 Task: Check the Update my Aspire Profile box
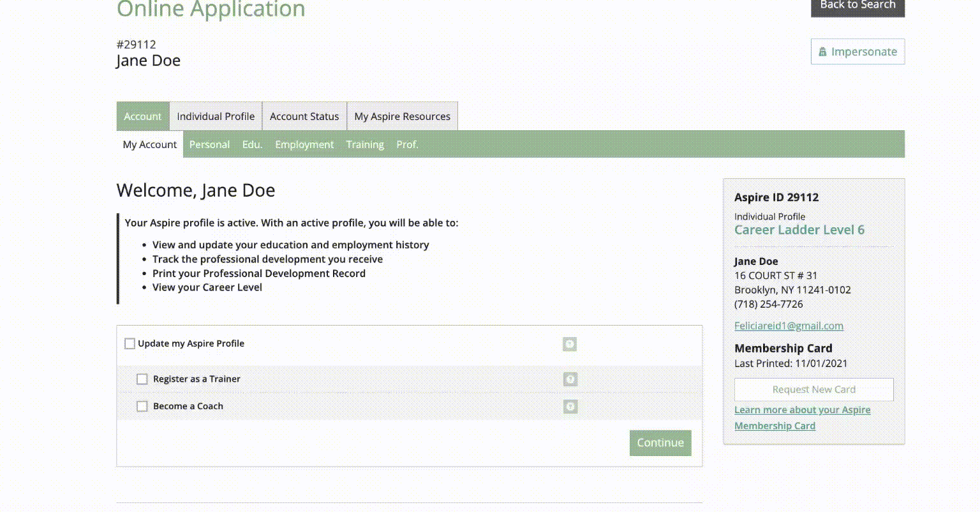130,343
